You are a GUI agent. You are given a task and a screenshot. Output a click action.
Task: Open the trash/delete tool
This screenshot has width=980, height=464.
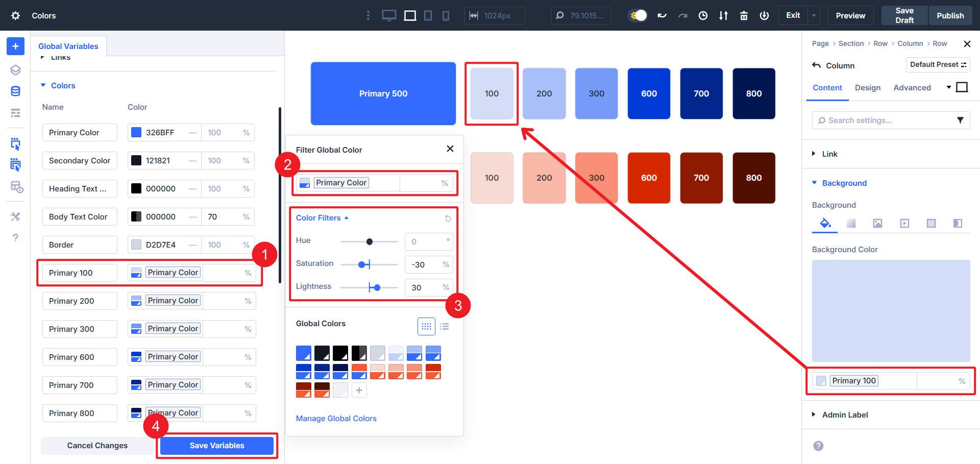[x=744, y=15]
